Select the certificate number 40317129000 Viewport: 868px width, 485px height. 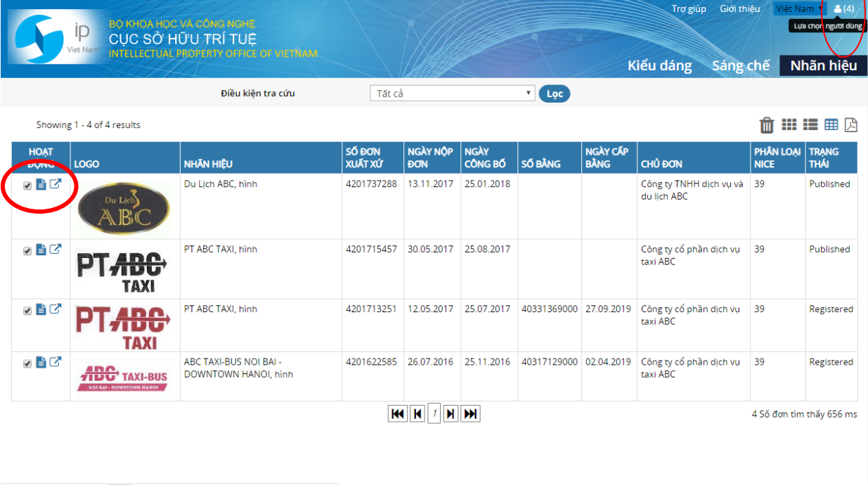(x=550, y=363)
